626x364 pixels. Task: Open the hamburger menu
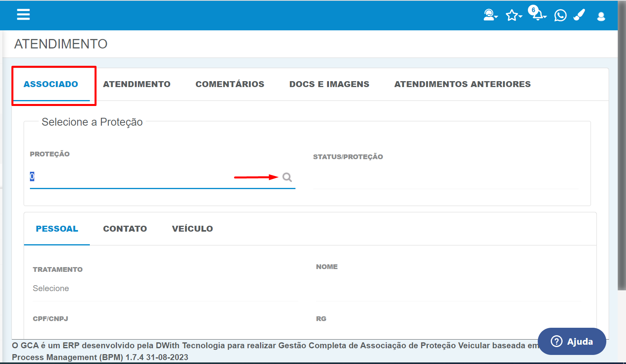pyautogui.click(x=23, y=15)
